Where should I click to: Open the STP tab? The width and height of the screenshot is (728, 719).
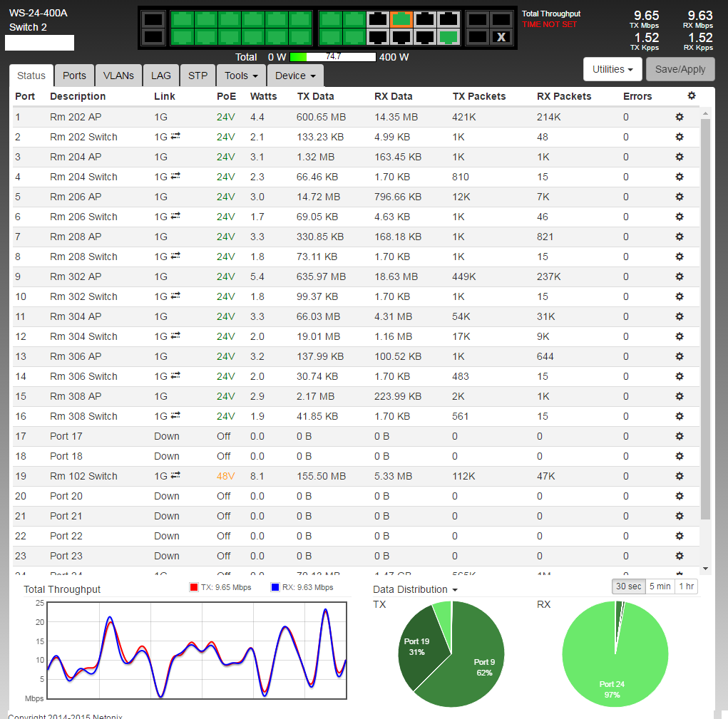[x=198, y=76]
